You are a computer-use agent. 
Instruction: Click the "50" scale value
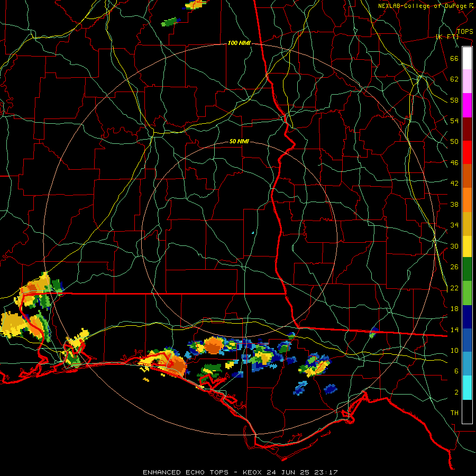click(x=454, y=142)
